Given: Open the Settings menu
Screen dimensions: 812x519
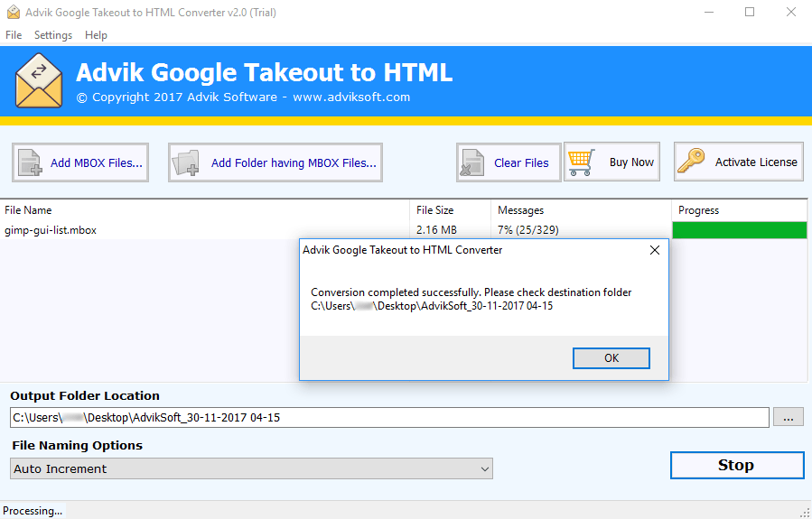Looking at the screenshot, I should (x=53, y=35).
